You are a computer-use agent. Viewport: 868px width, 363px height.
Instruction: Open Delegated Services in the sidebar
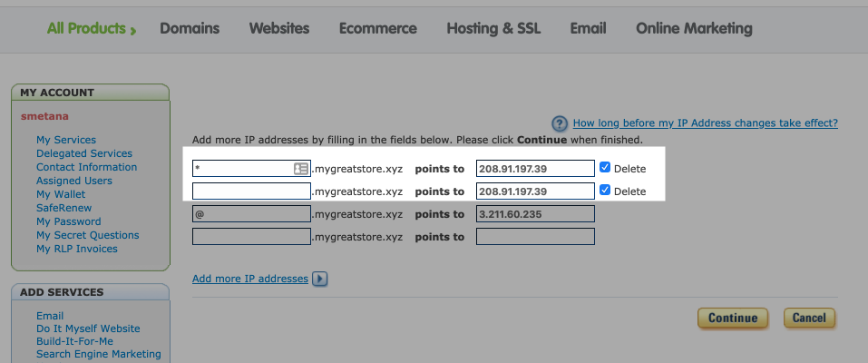[x=84, y=153]
